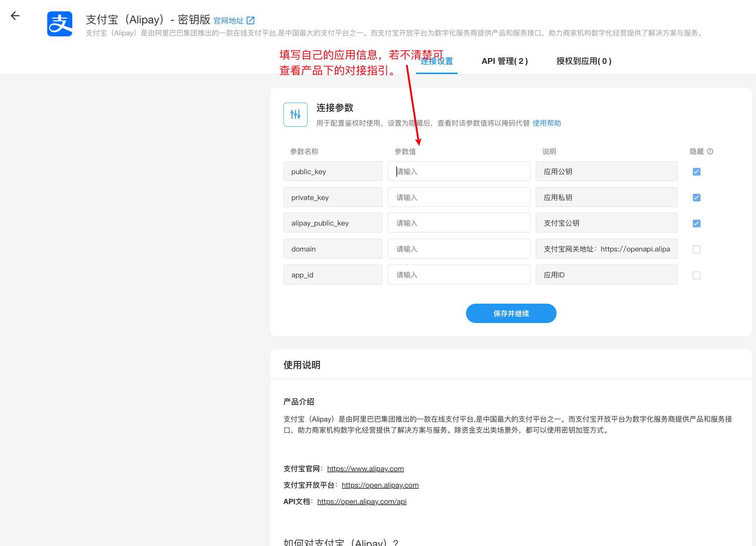Enable hide checkbox for domain
This screenshot has width=756, height=546.
(696, 249)
